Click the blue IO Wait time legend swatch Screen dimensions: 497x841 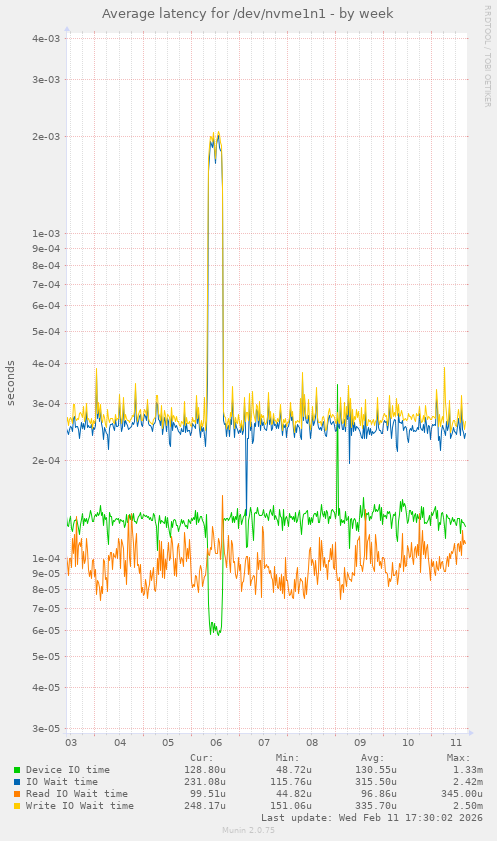click(17, 782)
